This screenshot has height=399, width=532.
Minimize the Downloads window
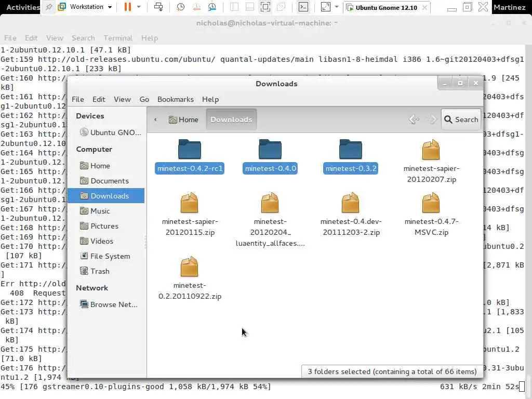445,83
